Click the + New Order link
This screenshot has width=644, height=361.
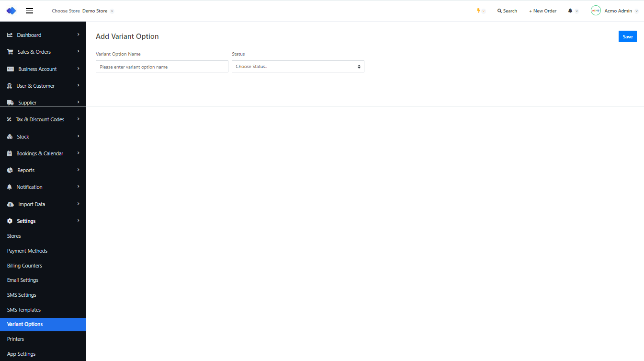[x=542, y=11]
